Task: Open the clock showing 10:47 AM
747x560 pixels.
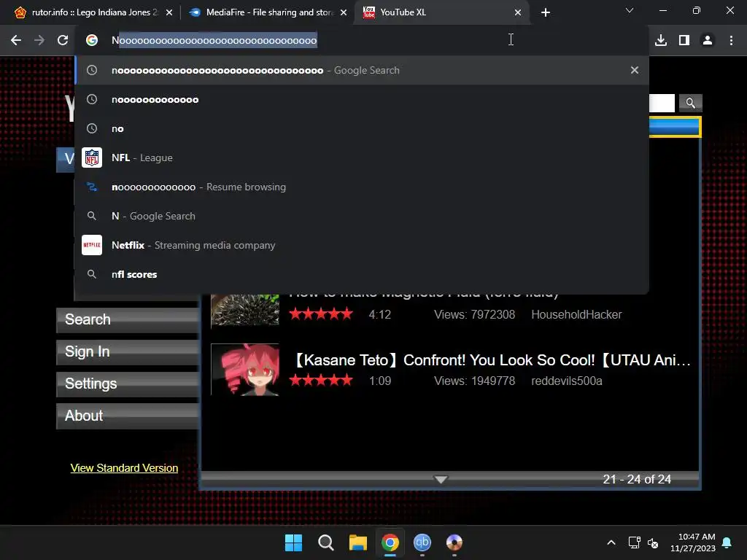Action: pyautogui.click(x=693, y=542)
